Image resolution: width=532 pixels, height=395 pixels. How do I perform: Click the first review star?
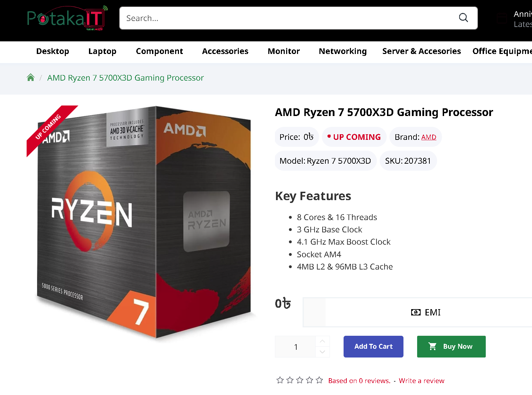click(x=280, y=380)
